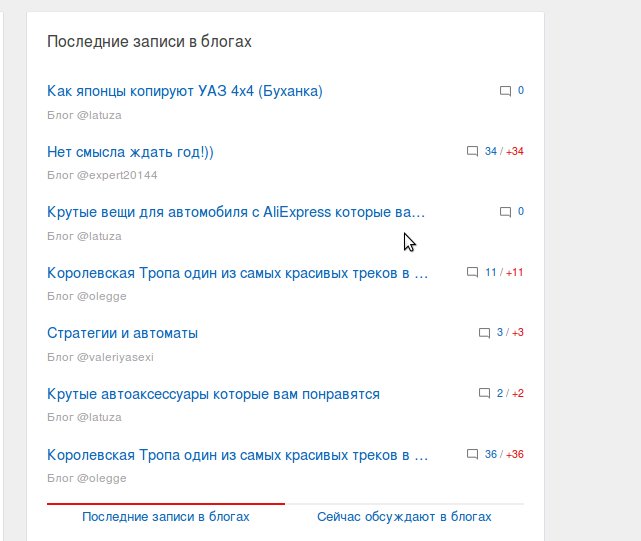Click comment count 3 for 'Стратегии и автоматы'
The width and height of the screenshot is (641, 541).
(x=500, y=332)
